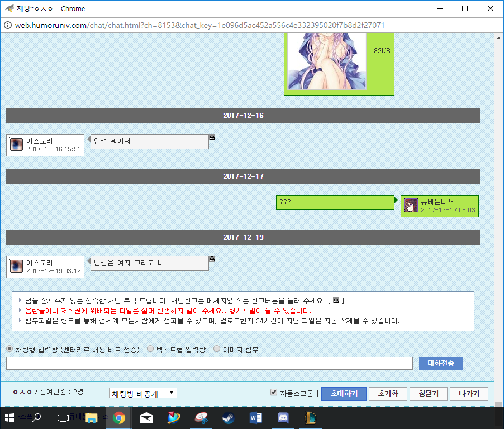Click the timestamp 2017-12-16 15:51
The image size is (504, 429).
pyautogui.click(x=53, y=149)
